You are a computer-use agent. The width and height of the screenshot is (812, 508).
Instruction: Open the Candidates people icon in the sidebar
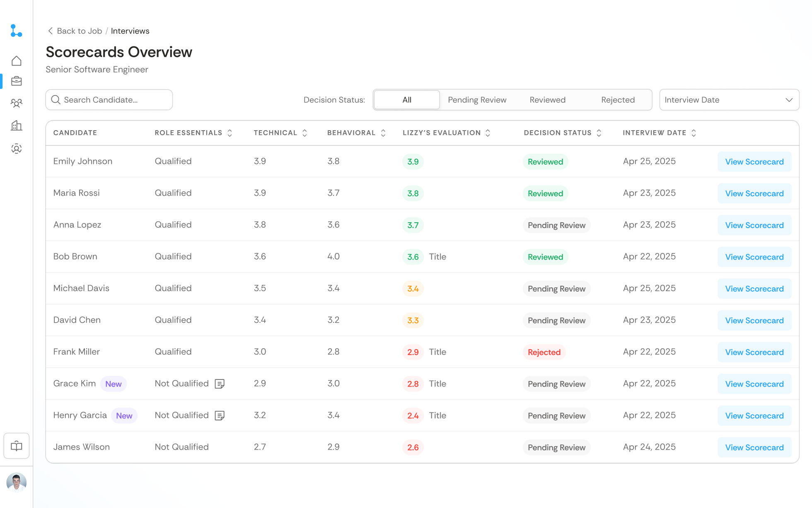[x=17, y=103]
